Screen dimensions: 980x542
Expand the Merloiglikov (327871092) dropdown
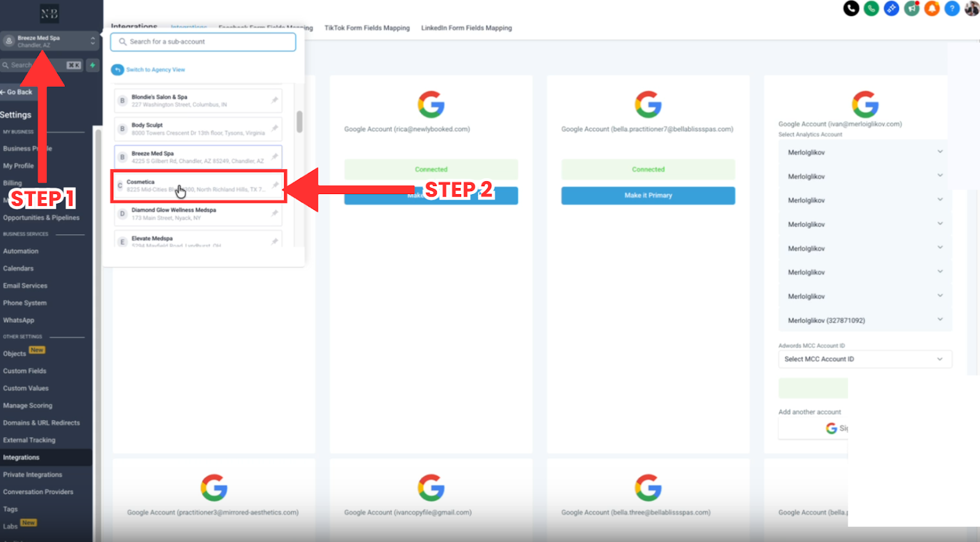940,320
